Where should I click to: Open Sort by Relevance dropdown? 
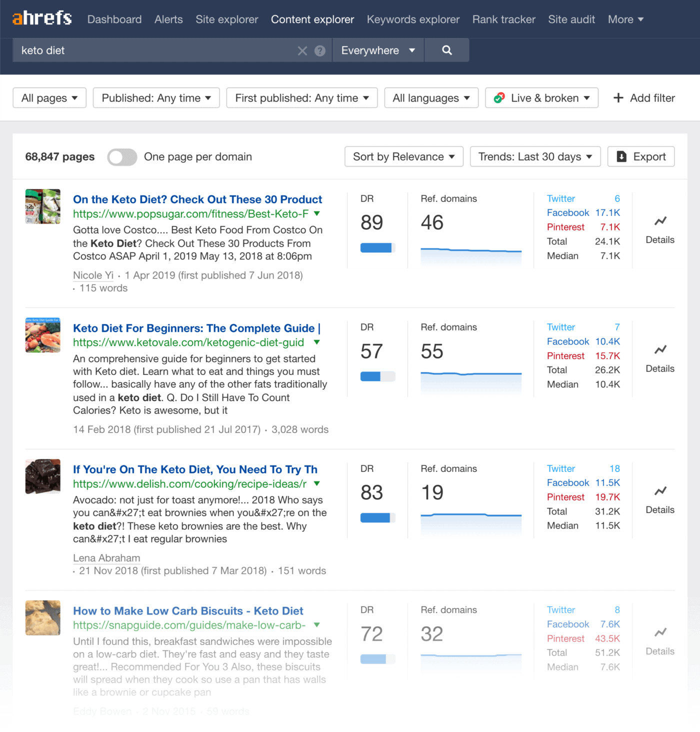pos(404,156)
